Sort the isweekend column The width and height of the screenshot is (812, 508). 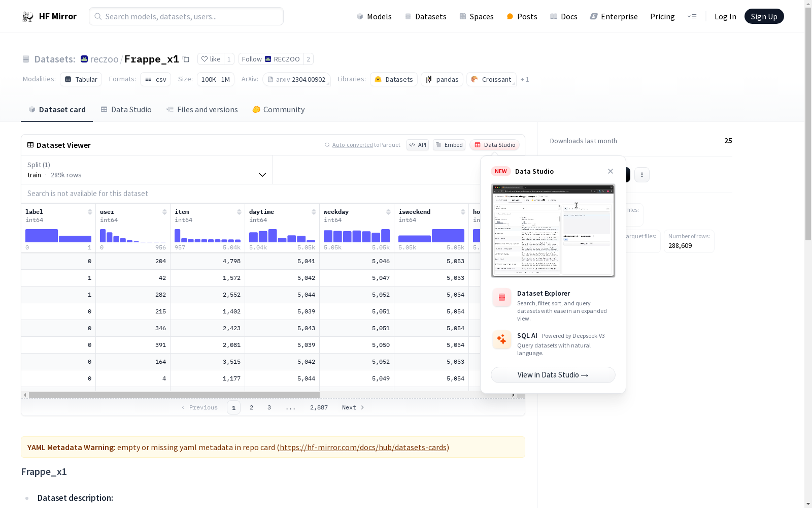coord(463,212)
